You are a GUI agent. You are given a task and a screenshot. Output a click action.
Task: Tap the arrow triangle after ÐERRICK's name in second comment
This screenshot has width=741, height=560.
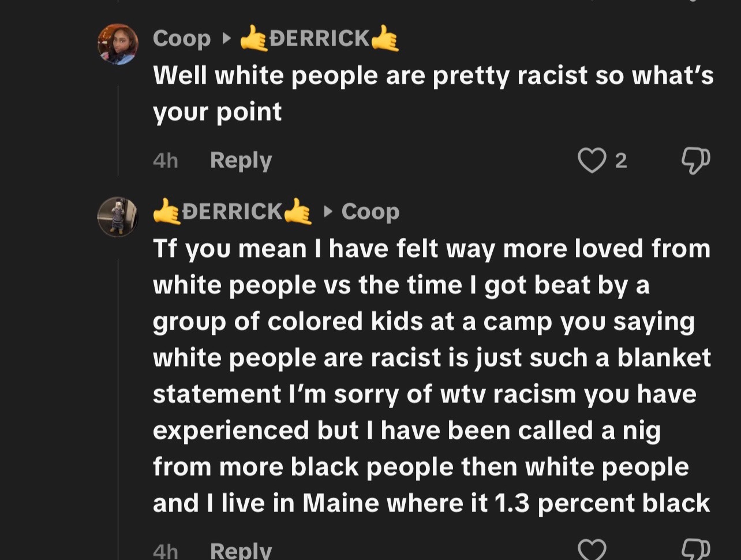[328, 212]
